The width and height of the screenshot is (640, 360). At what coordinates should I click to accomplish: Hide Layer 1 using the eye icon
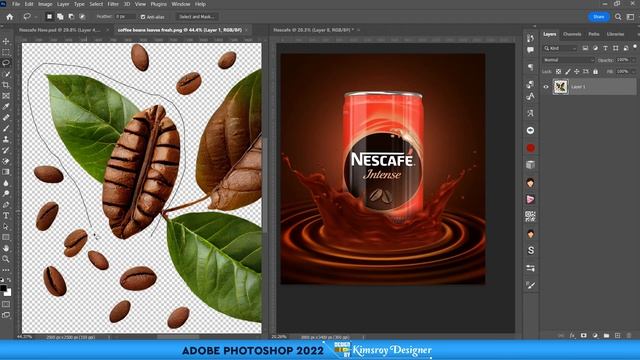546,87
